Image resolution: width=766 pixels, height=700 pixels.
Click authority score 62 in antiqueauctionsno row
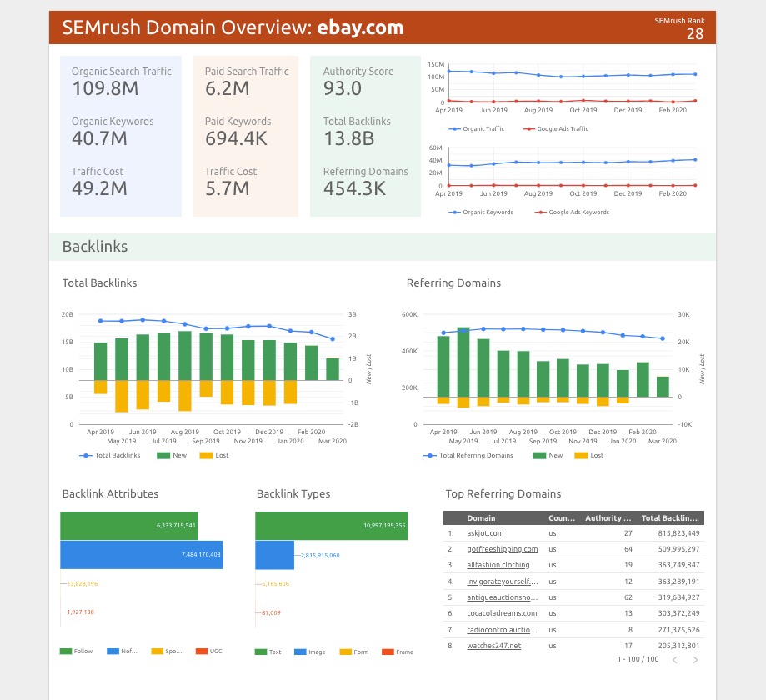click(x=628, y=597)
